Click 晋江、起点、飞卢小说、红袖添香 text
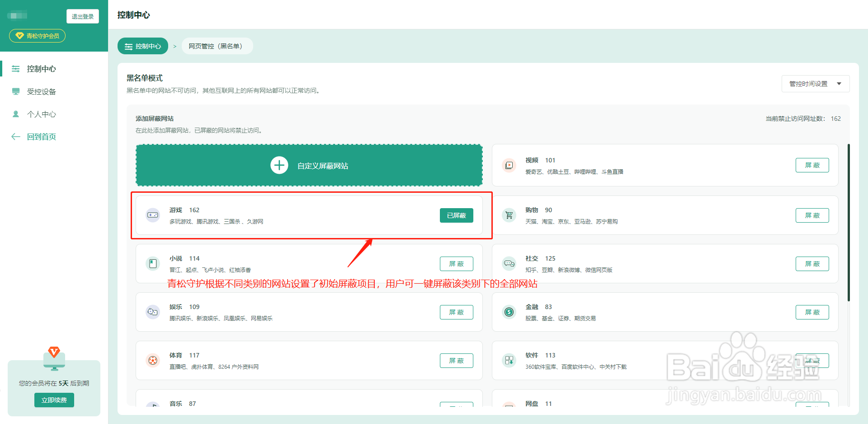This screenshot has width=868, height=424. 210,270
